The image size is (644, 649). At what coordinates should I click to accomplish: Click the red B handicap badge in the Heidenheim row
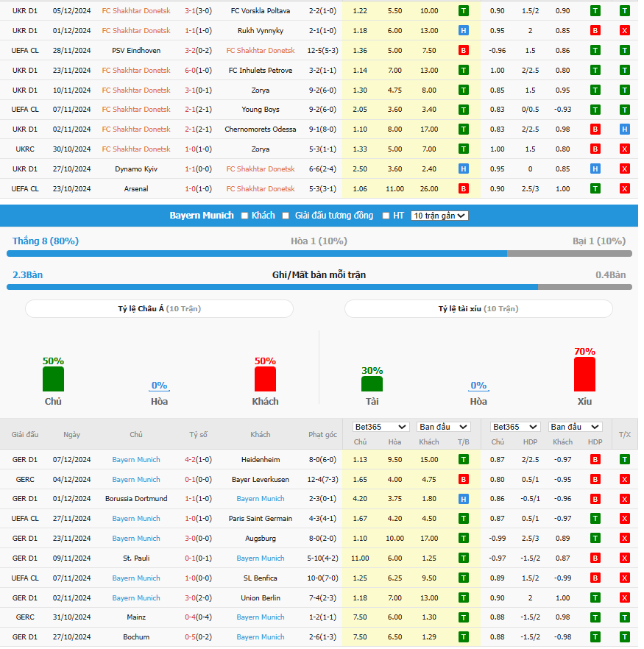tap(595, 459)
